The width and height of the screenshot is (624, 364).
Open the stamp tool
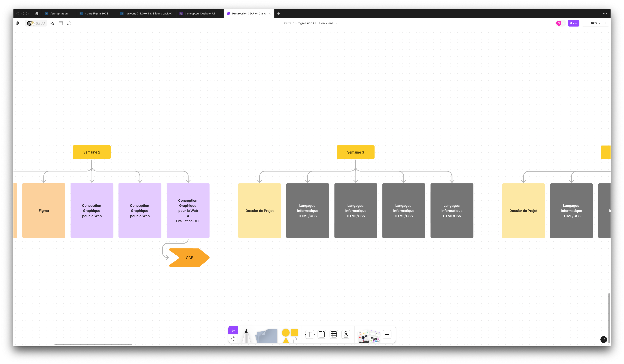coord(346,335)
